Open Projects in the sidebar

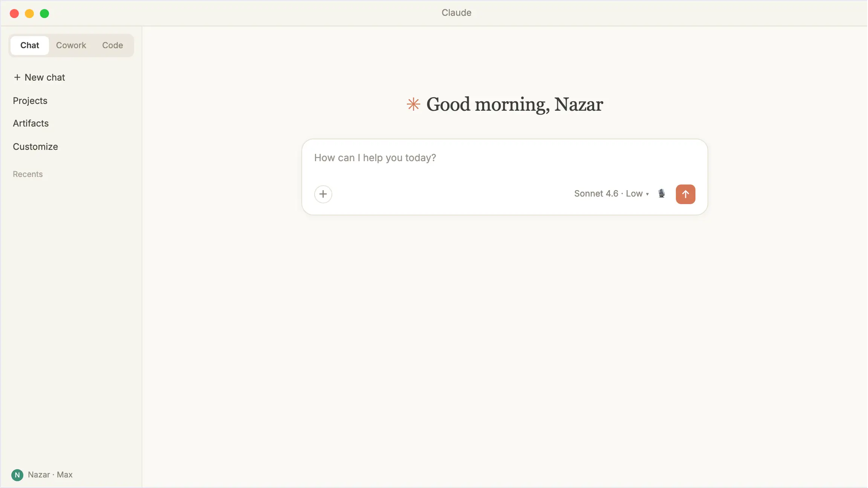pyautogui.click(x=30, y=101)
